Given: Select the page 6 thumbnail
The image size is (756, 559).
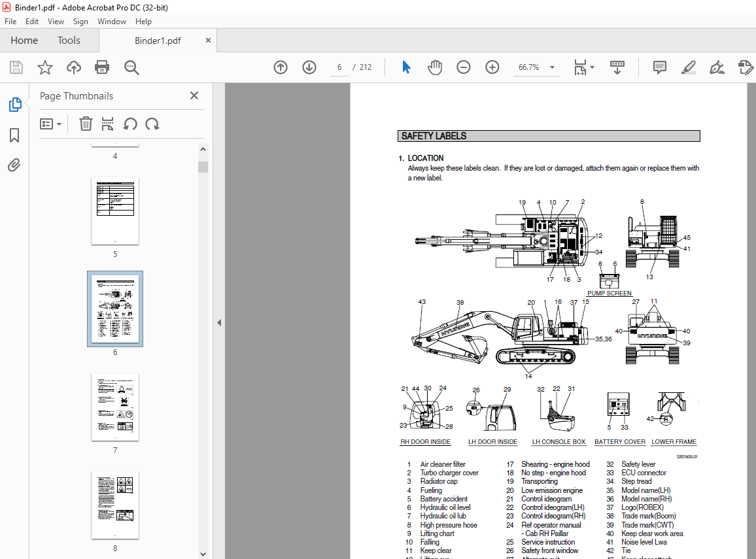Looking at the screenshot, I should tap(115, 309).
